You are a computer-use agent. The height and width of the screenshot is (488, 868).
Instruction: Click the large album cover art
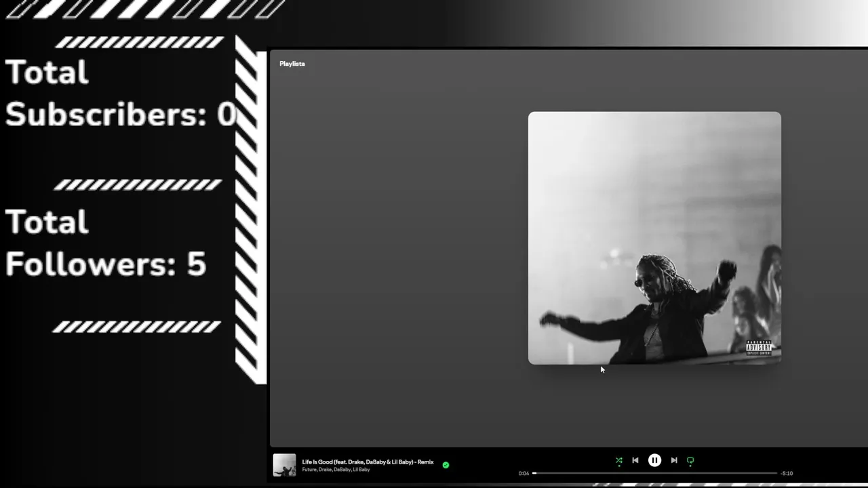(x=654, y=238)
